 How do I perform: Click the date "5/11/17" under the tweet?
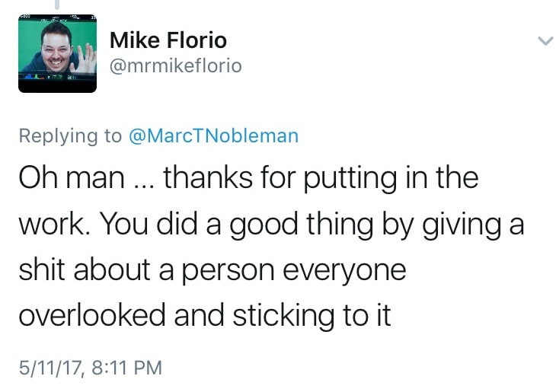click(49, 368)
